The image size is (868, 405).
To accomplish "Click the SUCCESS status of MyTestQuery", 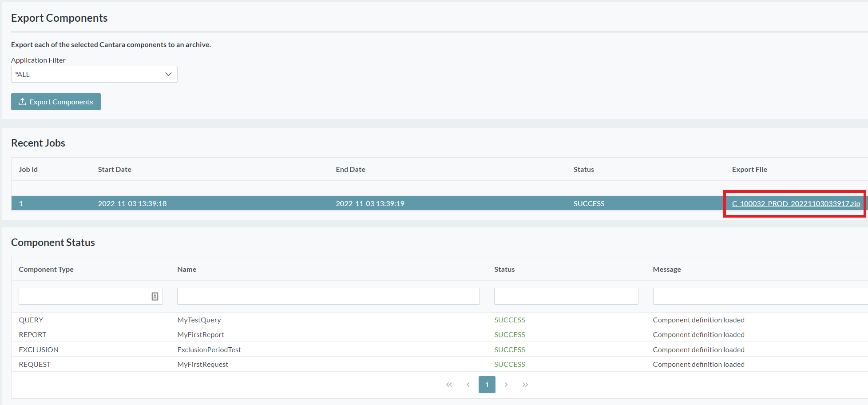I will [x=509, y=320].
